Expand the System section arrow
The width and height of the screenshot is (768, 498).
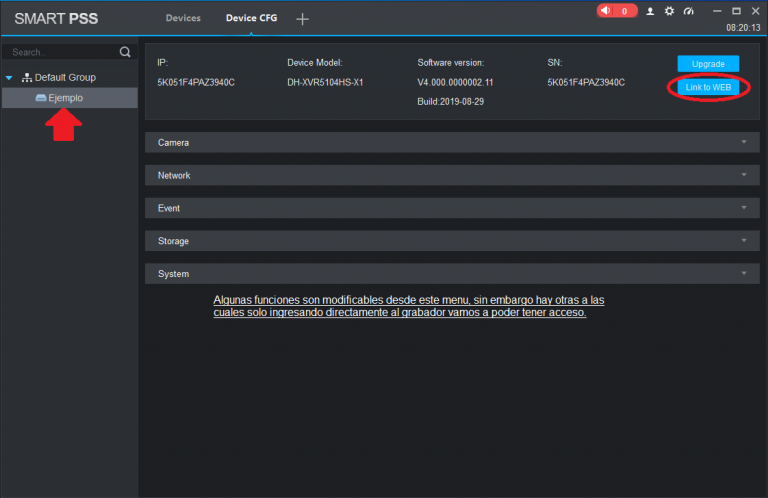tap(744, 273)
